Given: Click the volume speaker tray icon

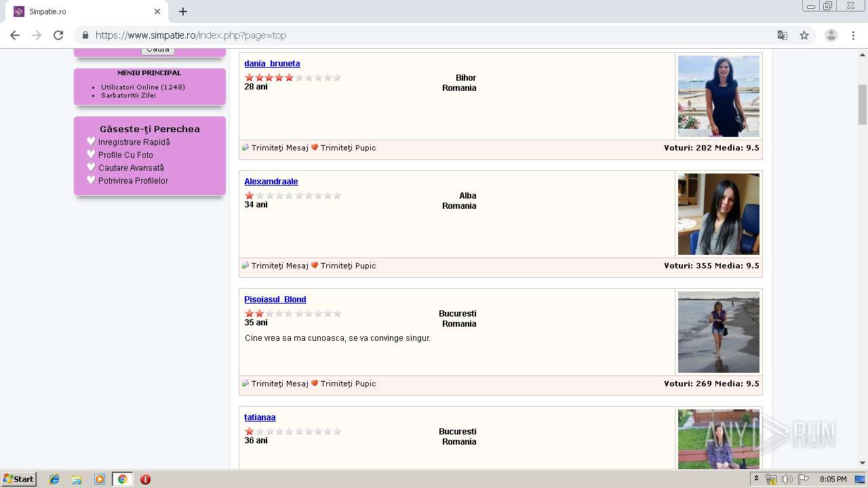Looking at the screenshot, I should point(787,479).
